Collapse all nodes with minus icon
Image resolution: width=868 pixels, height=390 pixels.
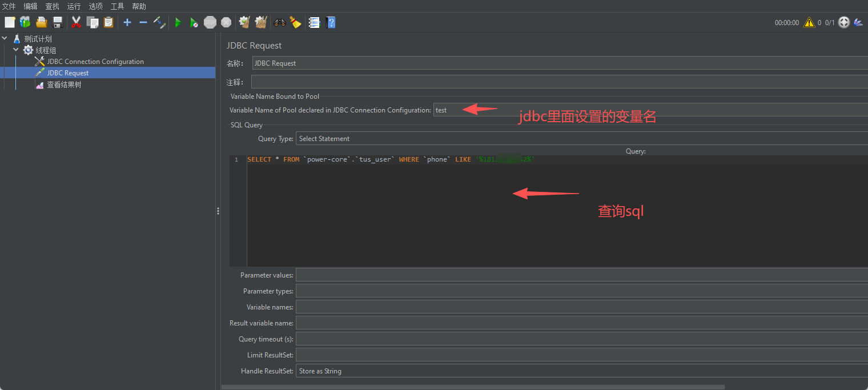pos(143,22)
